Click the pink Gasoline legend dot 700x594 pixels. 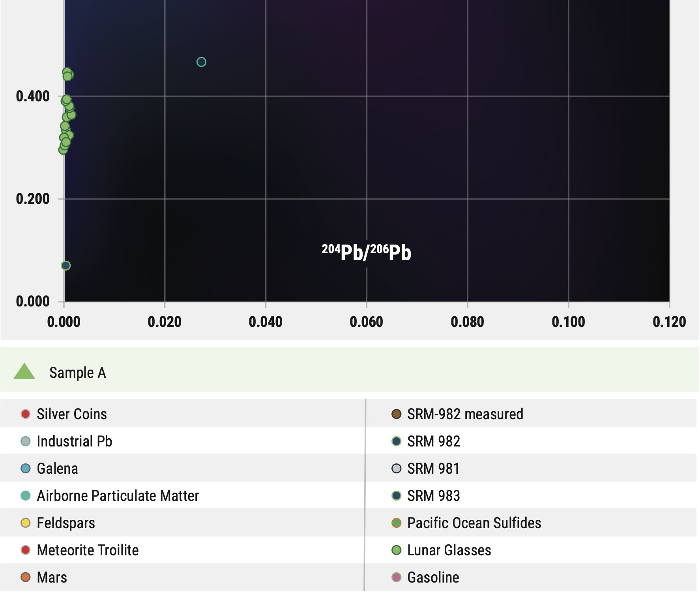pos(396,577)
